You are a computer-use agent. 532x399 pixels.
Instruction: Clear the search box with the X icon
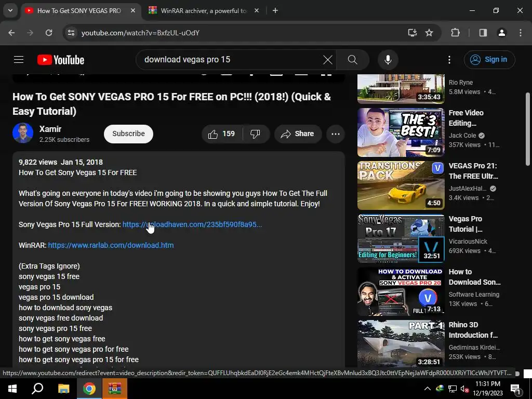coord(327,60)
